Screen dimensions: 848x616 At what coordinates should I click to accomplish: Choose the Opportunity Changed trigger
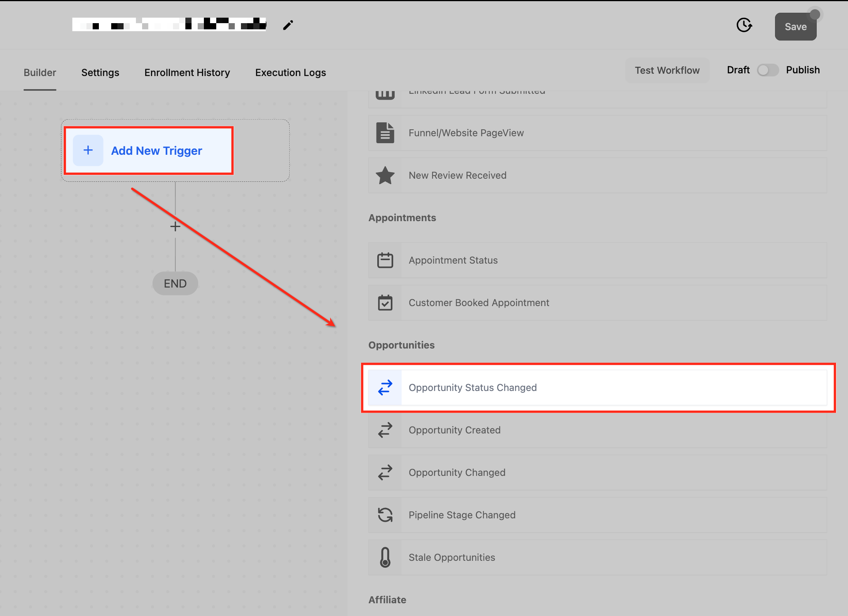pyautogui.click(x=457, y=472)
